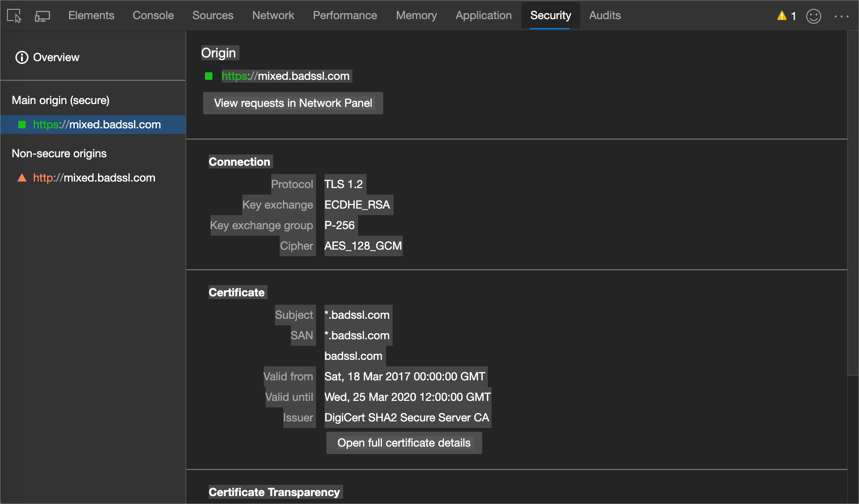Click Open full certificate details button
859x504 pixels.
pos(404,443)
